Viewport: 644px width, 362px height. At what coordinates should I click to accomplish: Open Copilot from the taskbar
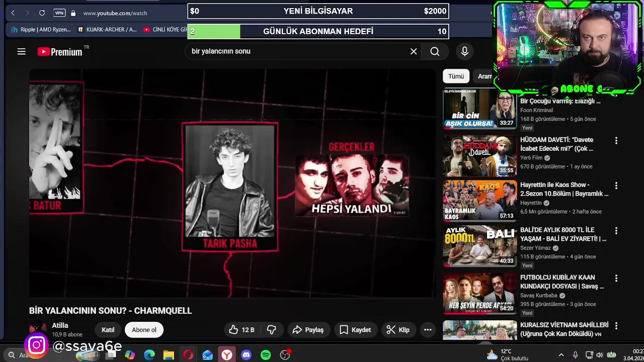(x=130, y=355)
